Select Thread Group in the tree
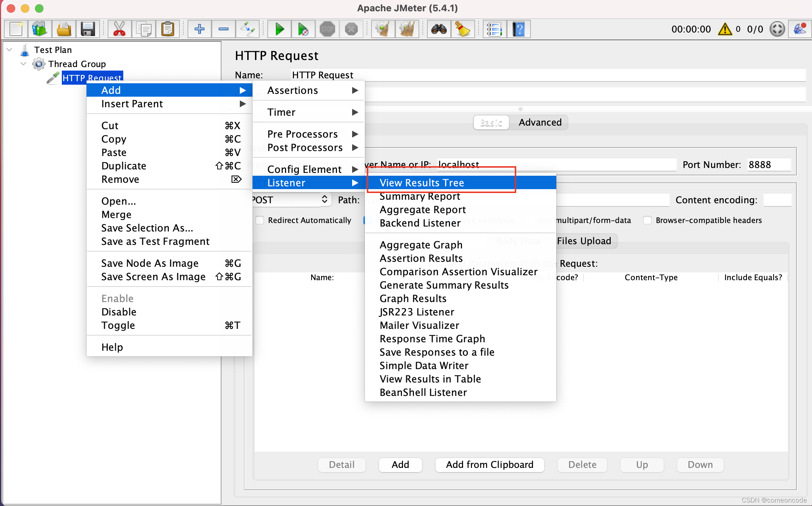 pyautogui.click(x=77, y=64)
